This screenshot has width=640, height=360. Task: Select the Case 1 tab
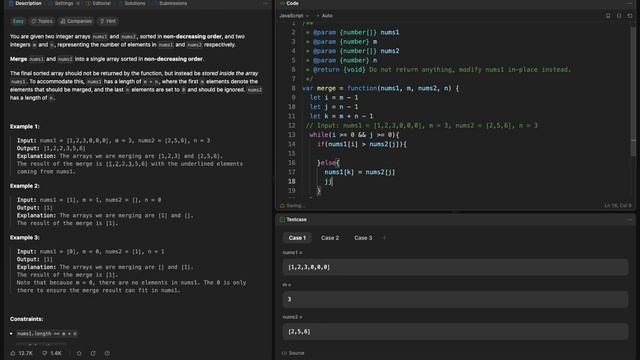tap(297, 238)
